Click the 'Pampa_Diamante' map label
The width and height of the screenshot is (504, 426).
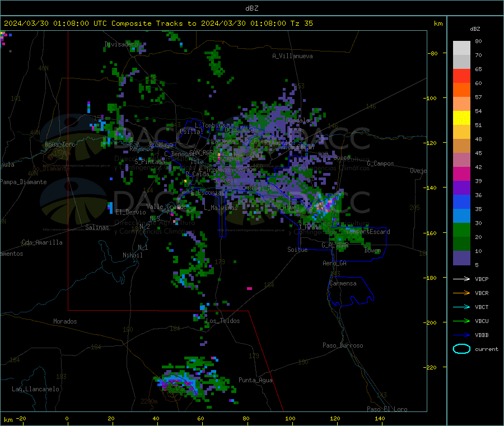(x=23, y=182)
